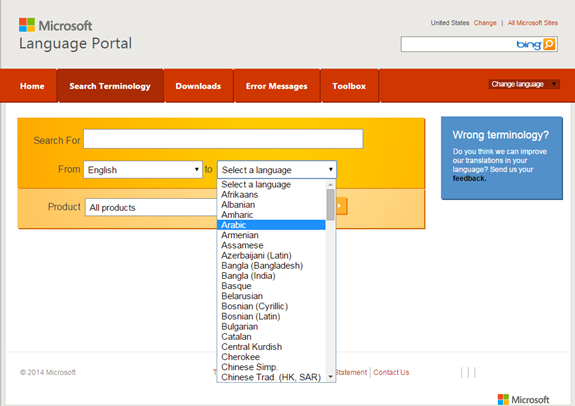Choose Afrikaans from the language list
The width and height of the screenshot is (575, 406).
271,194
